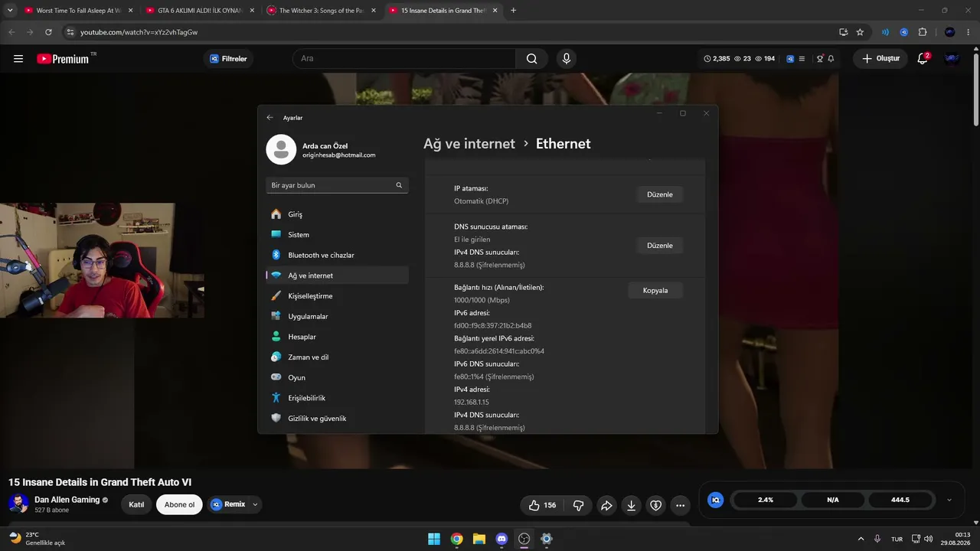Focus the YouTube 'Ara' search field
980x551 pixels.
pyautogui.click(x=404, y=59)
